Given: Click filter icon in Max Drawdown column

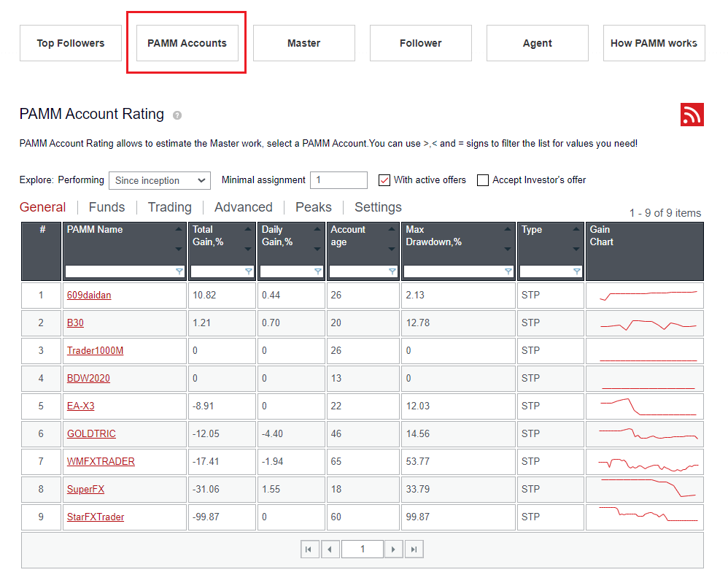Looking at the screenshot, I should click(x=508, y=271).
